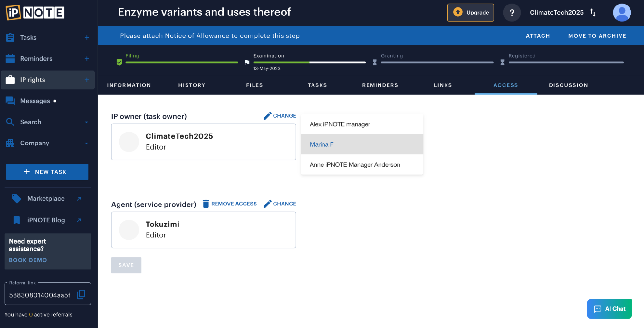The image size is (644, 328).
Task: Click the Examination progress bar
Action: click(x=309, y=62)
